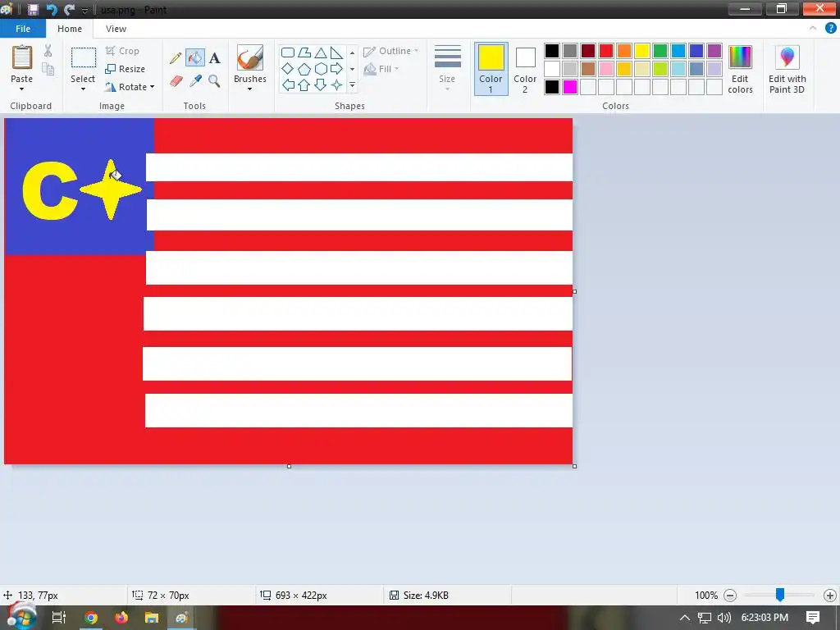This screenshot has width=840, height=630.
Task: Choose the Hexagon shape
Action: [321, 69]
